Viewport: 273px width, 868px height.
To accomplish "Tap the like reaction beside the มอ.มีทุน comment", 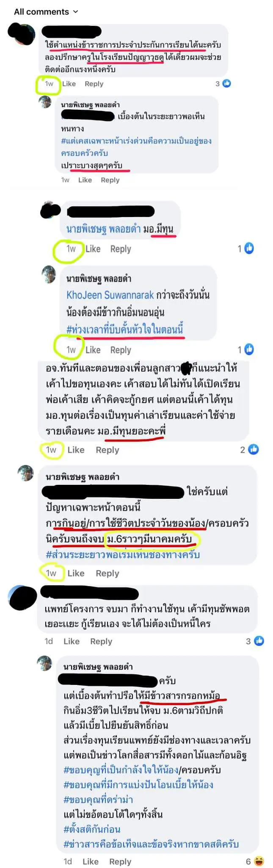I will pos(249,248).
